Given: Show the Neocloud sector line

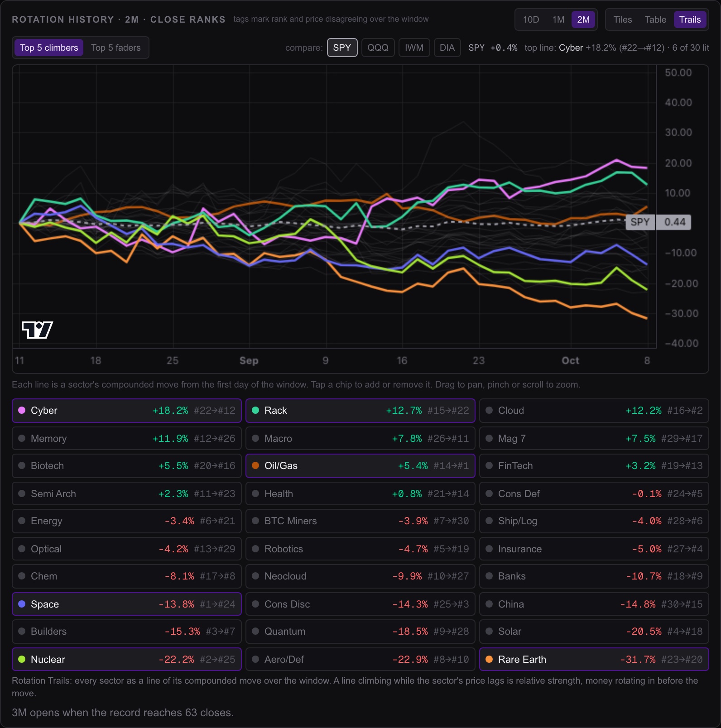Looking at the screenshot, I should (360, 576).
